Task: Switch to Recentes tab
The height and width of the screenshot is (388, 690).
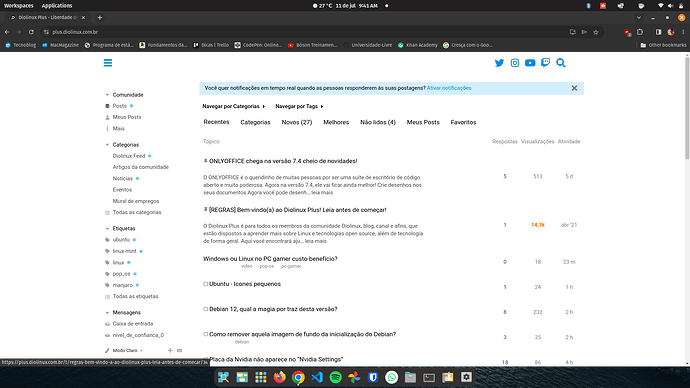Action: click(216, 122)
